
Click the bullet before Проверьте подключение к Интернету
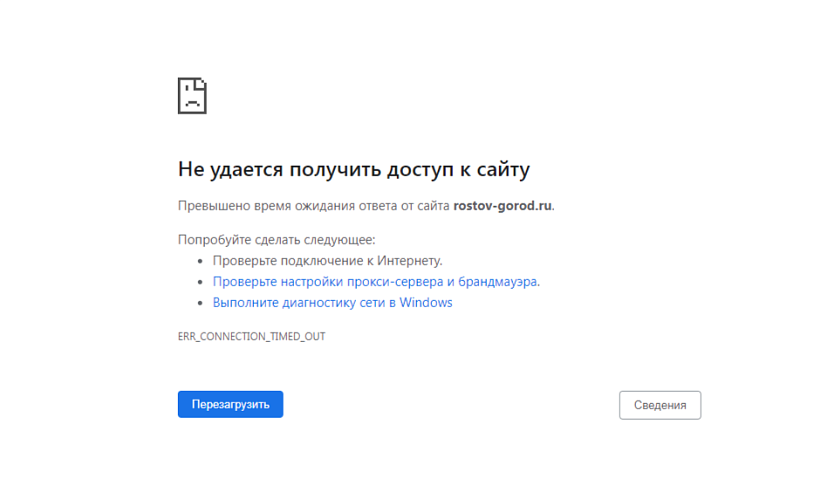201,261
